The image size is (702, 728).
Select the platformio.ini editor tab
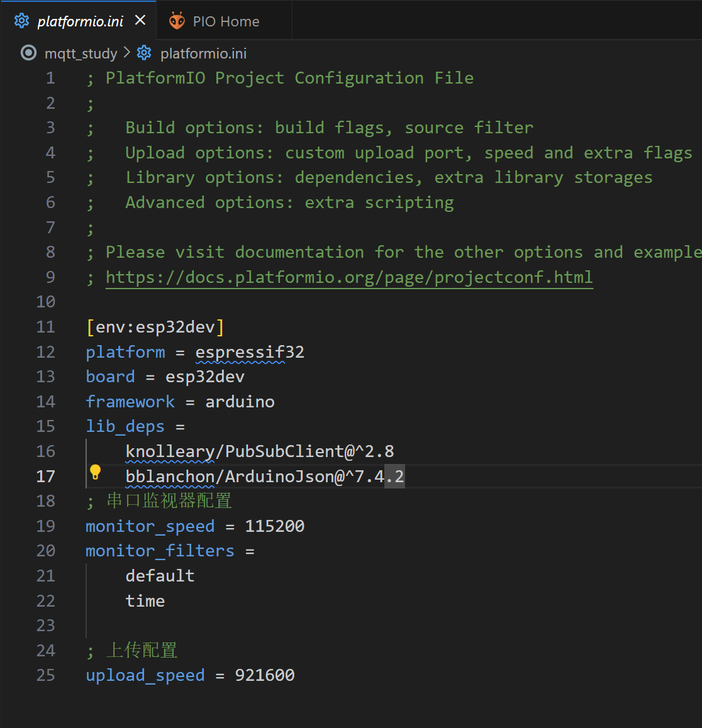(x=80, y=21)
